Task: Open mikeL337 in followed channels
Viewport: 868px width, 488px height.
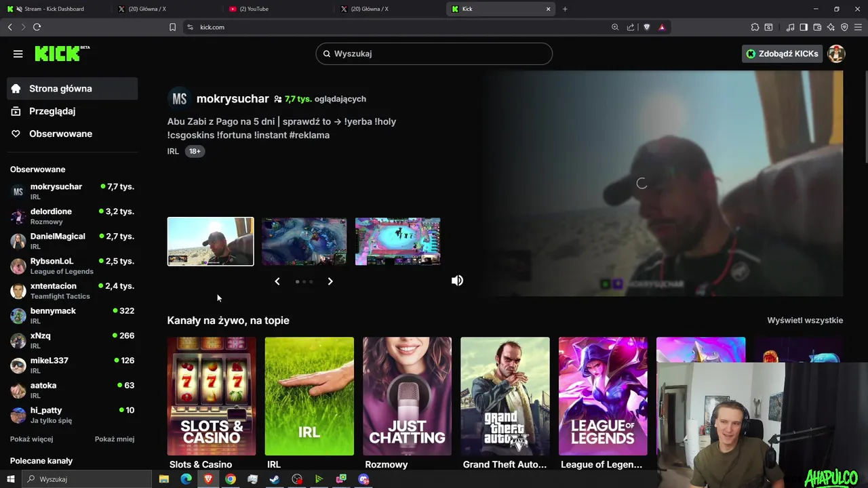Action: click(73, 365)
